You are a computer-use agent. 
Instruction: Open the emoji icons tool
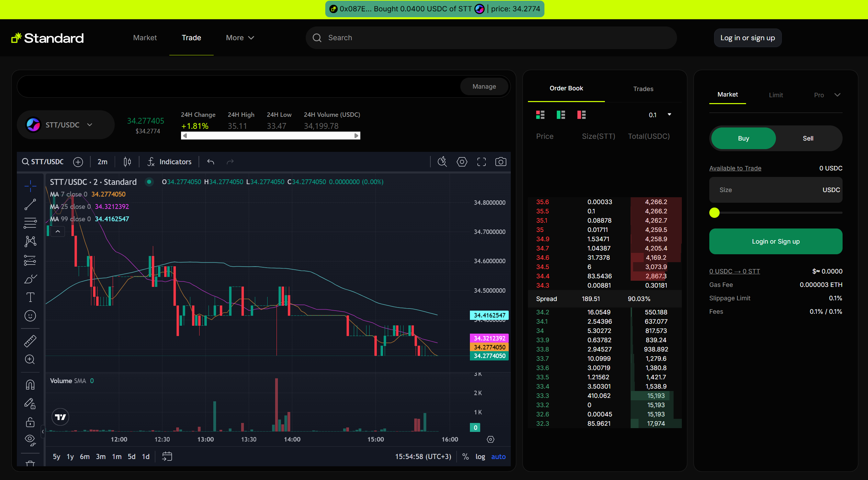point(30,316)
